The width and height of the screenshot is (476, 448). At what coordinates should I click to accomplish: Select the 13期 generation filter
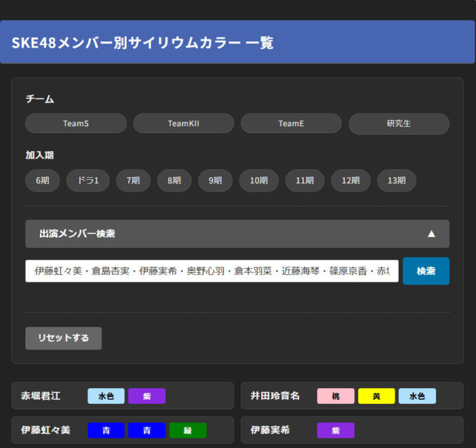point(397,181)
